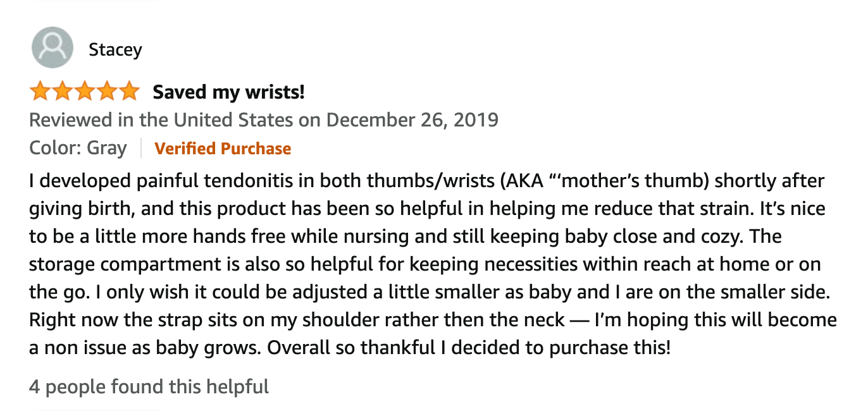Click the word "Reviewed" in the date line

[x=71, y=120]
